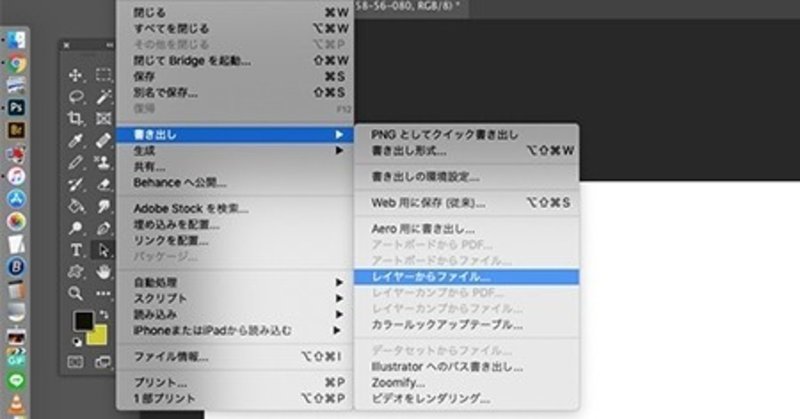Change screen mode in toolbox
Image resolution: width=800 pixels, height=419 pixels.
click(x=103, y=362)
